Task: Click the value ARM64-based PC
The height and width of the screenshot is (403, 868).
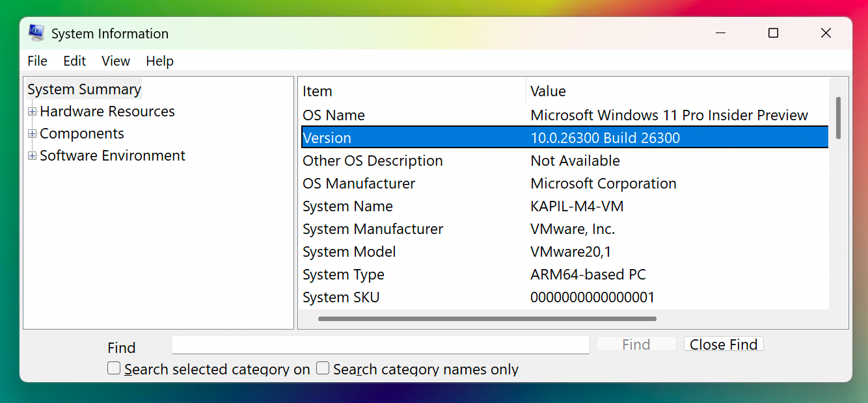Action: click(588, 274)
